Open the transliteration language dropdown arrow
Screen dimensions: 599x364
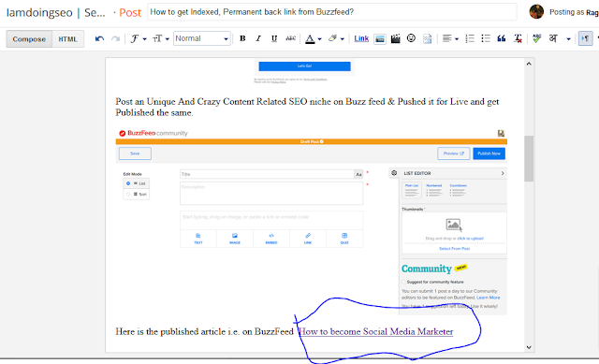(568, 39)
